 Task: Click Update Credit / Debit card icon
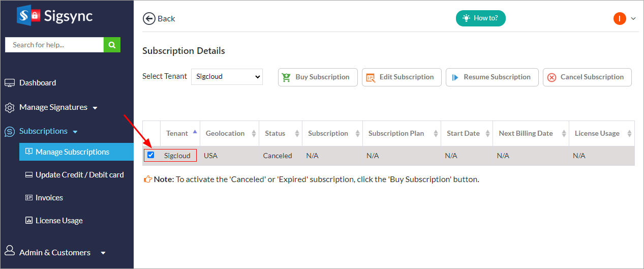point(29,175)
